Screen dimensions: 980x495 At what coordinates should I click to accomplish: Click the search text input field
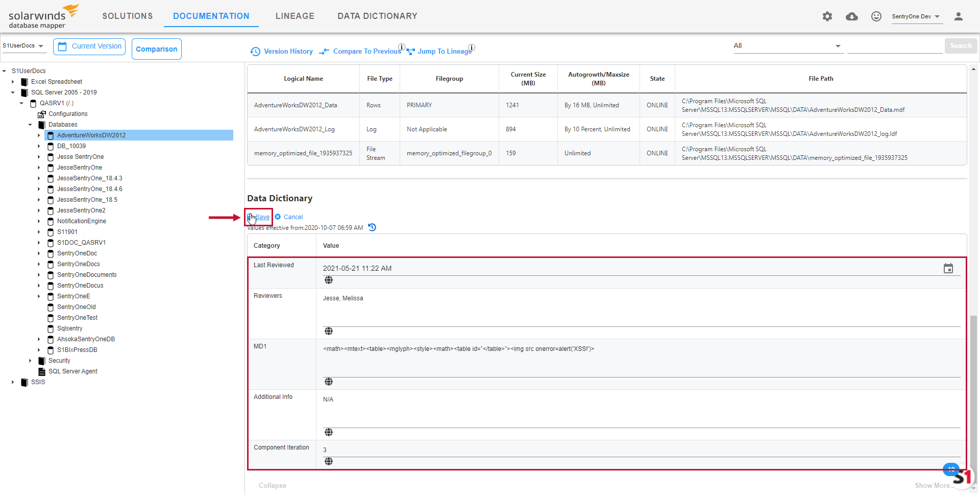tap(895, 46)
